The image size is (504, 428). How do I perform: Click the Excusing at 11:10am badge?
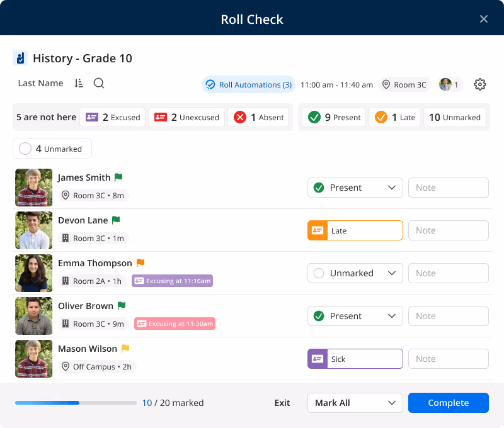pos(172,281)
